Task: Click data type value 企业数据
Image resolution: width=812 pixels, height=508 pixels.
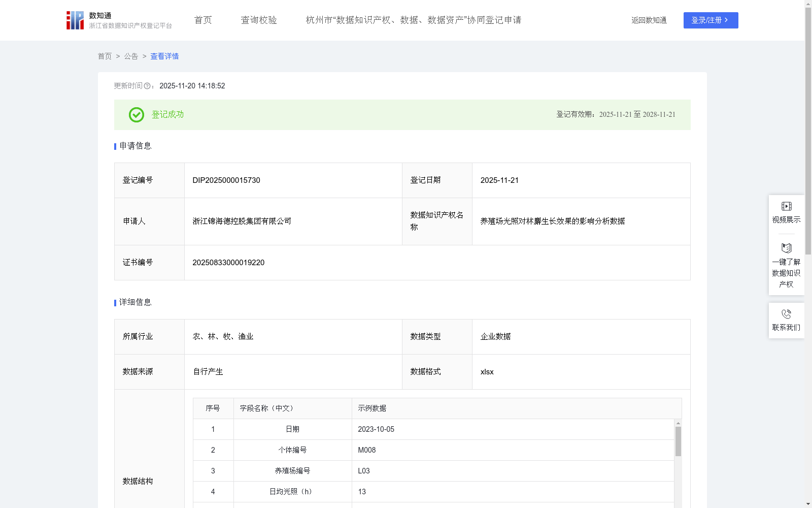Action: click(x=496, y=337)
